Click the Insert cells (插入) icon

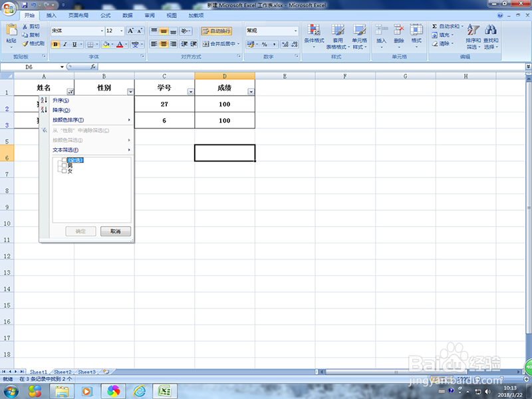coord(381,30)
